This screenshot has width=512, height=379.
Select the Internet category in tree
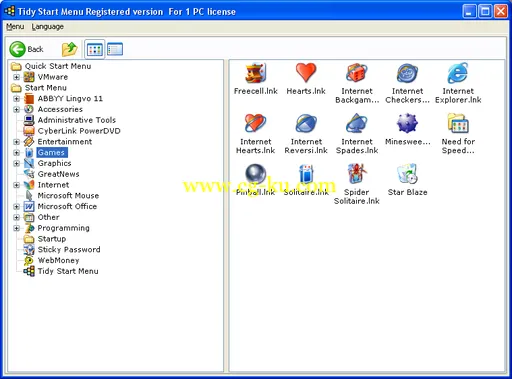pos(53,185)
